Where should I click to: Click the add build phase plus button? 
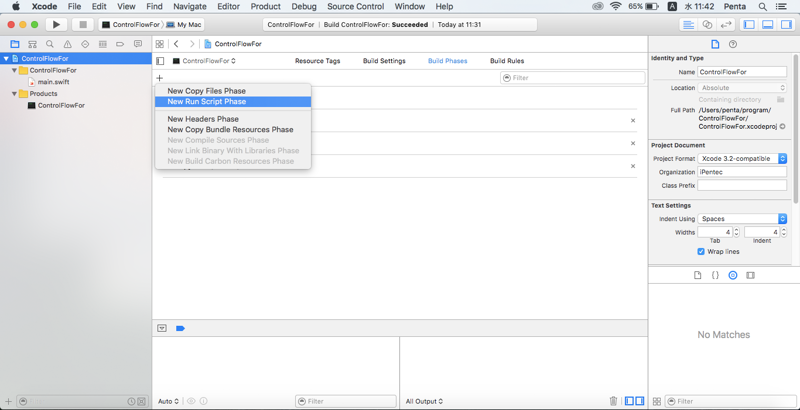click(x=160, y=78)
